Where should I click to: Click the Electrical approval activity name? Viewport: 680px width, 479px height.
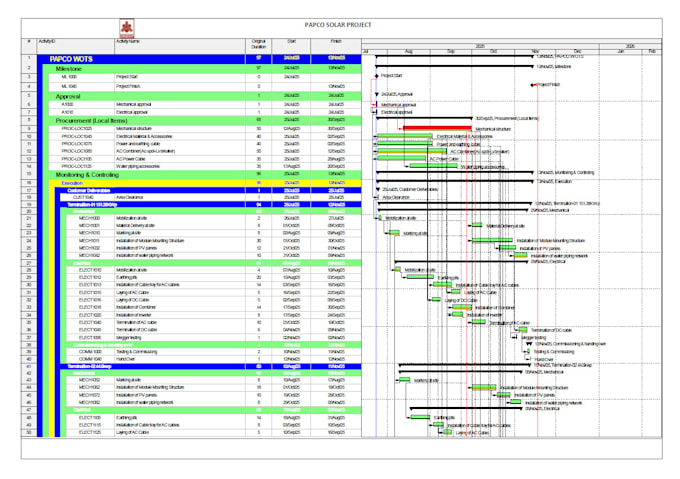132,112
